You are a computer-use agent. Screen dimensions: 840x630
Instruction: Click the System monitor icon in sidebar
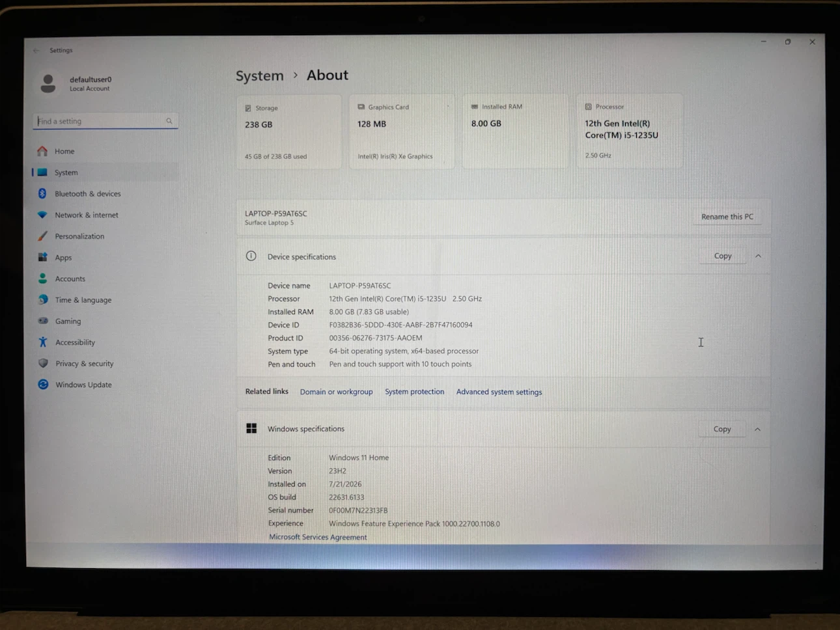pyautogui.click(x=42, y=172)
